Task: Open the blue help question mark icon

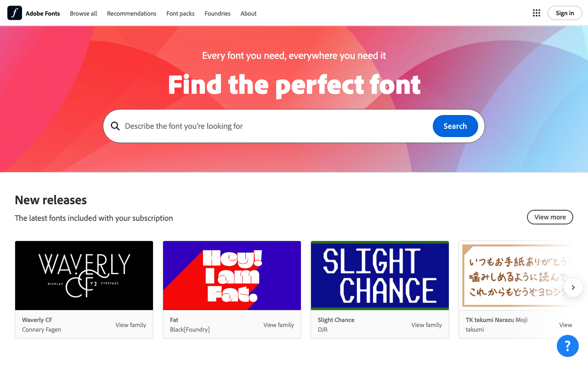Action: 568,346
